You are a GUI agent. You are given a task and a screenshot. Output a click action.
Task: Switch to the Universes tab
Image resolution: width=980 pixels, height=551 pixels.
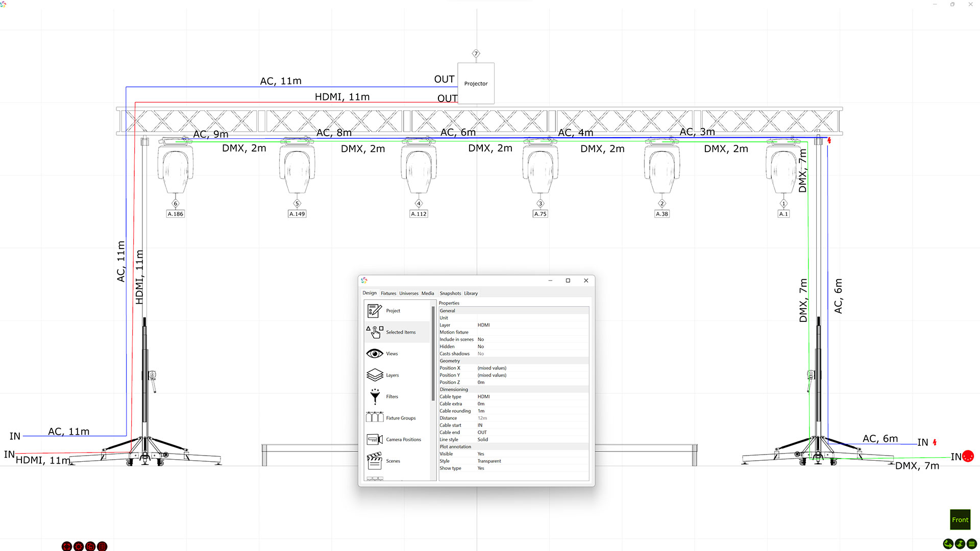pos(408,293)
